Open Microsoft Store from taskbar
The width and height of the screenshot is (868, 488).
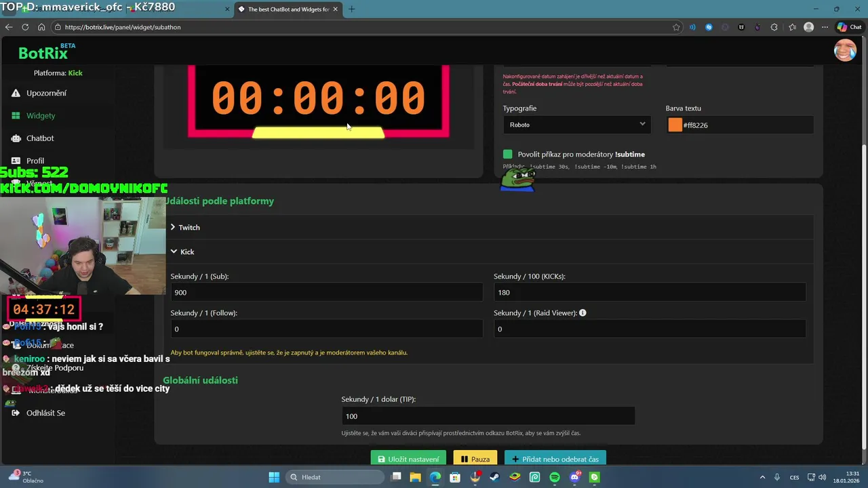[456, 477]
